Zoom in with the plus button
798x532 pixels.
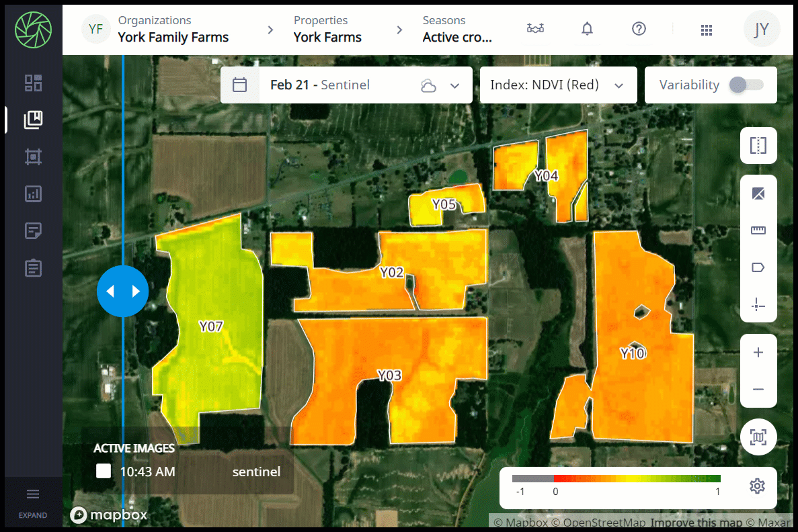pyautogui.click(x=758, y=353)
